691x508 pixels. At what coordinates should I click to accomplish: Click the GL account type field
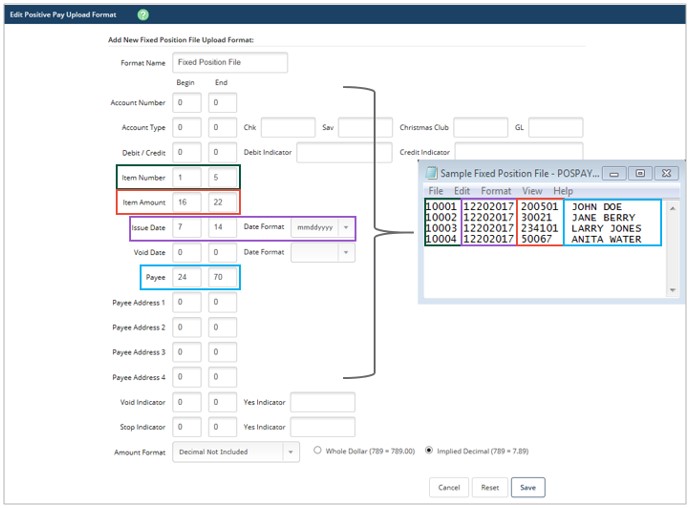(x=556, y=127)
